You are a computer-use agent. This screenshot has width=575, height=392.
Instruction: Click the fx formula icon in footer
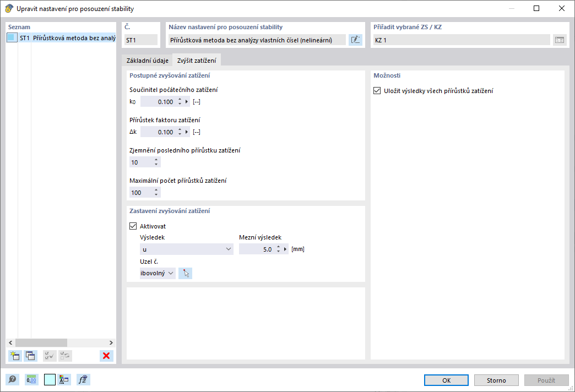[x=83, y=379]
